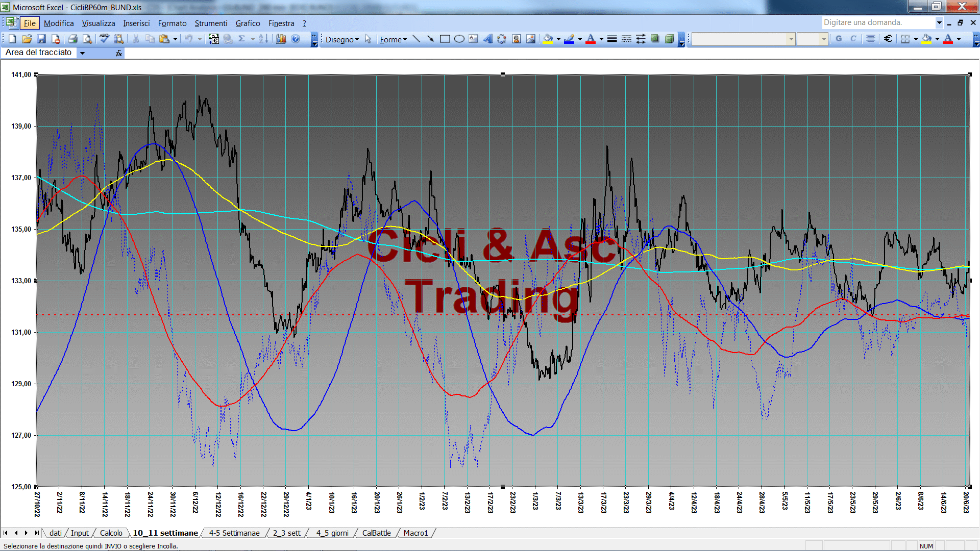
Task: Click the Undo arrow icon
Action: pos(188,39)
